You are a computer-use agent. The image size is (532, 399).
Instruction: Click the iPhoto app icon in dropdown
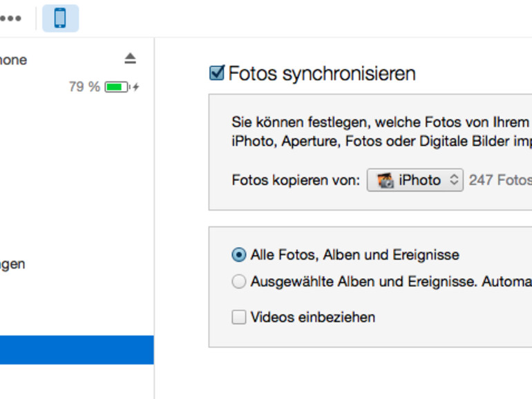(386, 180)
